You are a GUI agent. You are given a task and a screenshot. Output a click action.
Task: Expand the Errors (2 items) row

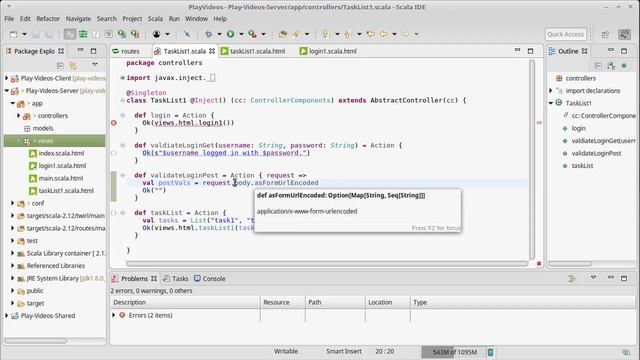pyautogui.click(x=114, y=315)
